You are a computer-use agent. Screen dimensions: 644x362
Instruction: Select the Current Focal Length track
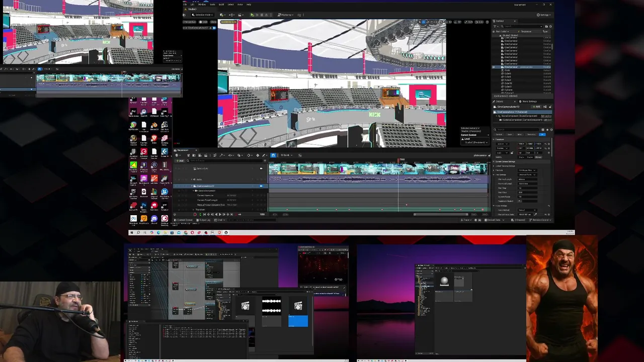[x=220, y=200]
